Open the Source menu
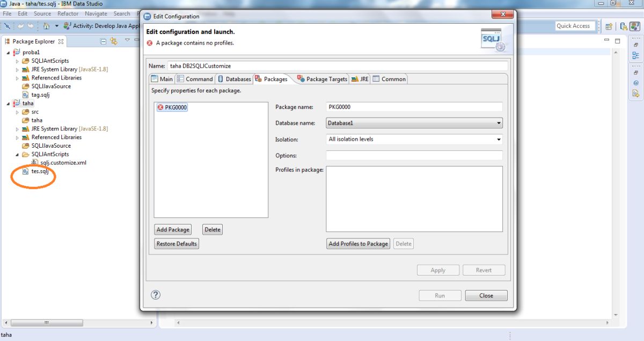This screenshot has height=341, width=644. (42, 13)
